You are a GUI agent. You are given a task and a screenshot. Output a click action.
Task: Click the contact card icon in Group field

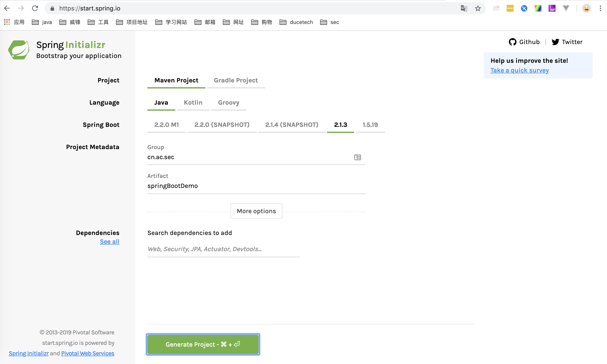357,157
